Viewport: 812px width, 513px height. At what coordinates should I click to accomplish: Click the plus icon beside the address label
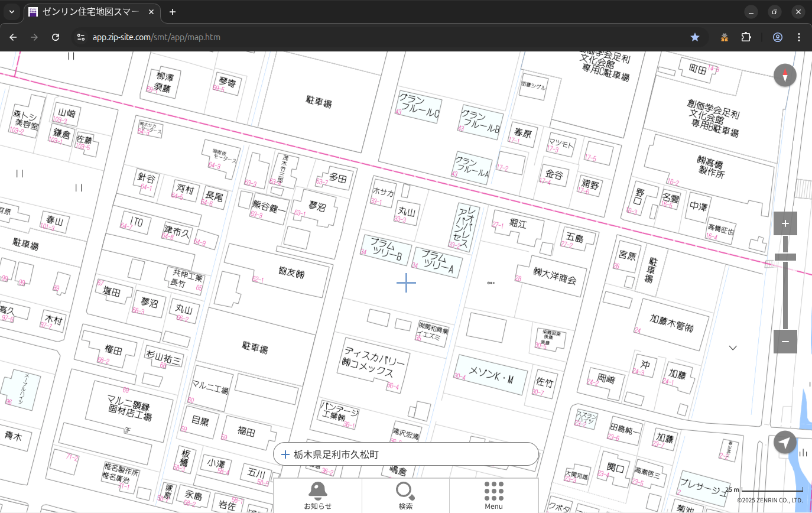tap(285, 454)
